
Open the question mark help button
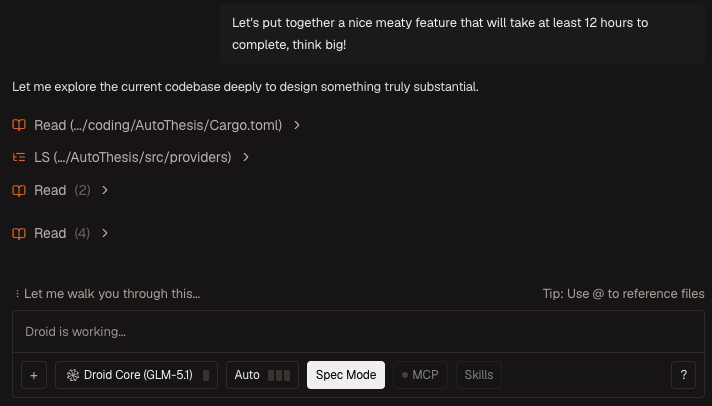[683, 375]
